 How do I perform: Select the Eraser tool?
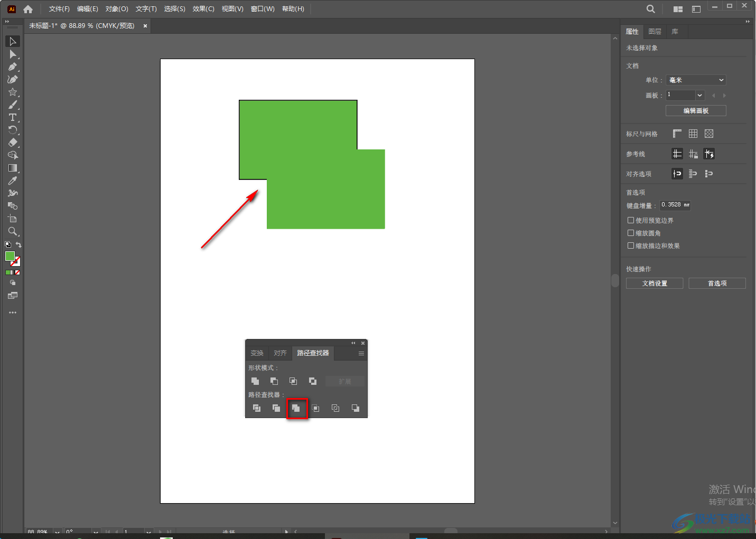[13, 143]
